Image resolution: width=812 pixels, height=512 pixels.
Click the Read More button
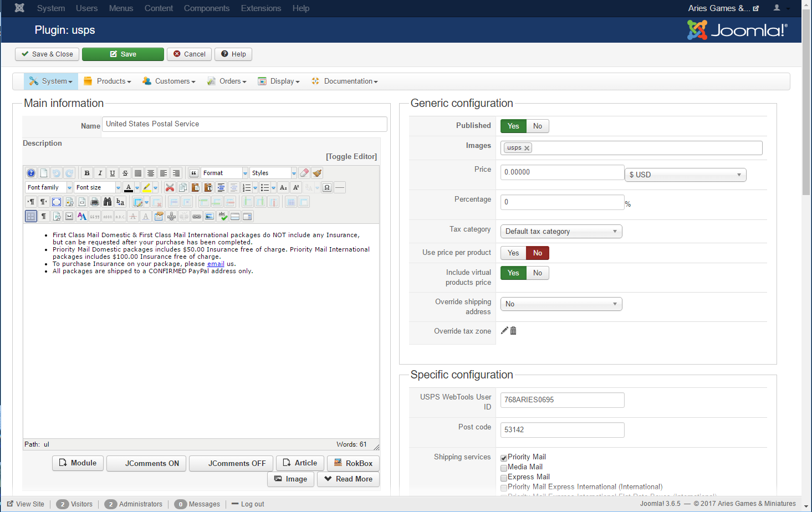[x=348, y=479]
